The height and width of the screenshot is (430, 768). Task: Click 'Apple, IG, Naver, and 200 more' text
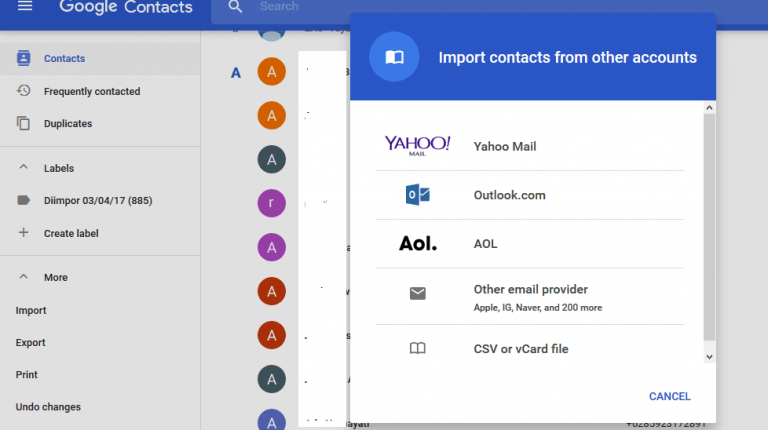[537, 308]
